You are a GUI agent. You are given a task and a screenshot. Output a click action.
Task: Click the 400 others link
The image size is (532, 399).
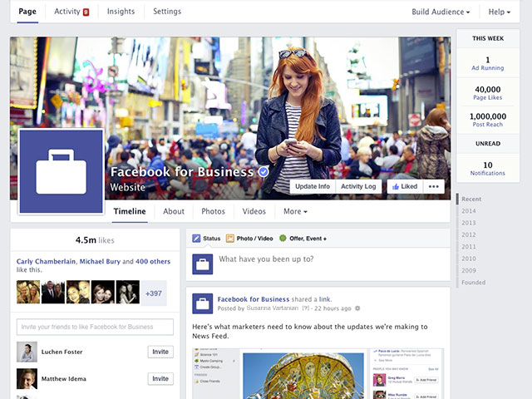point(153,262)
